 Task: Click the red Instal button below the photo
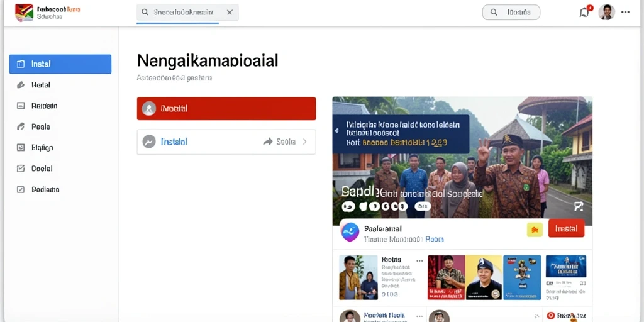tap(567, 228)
